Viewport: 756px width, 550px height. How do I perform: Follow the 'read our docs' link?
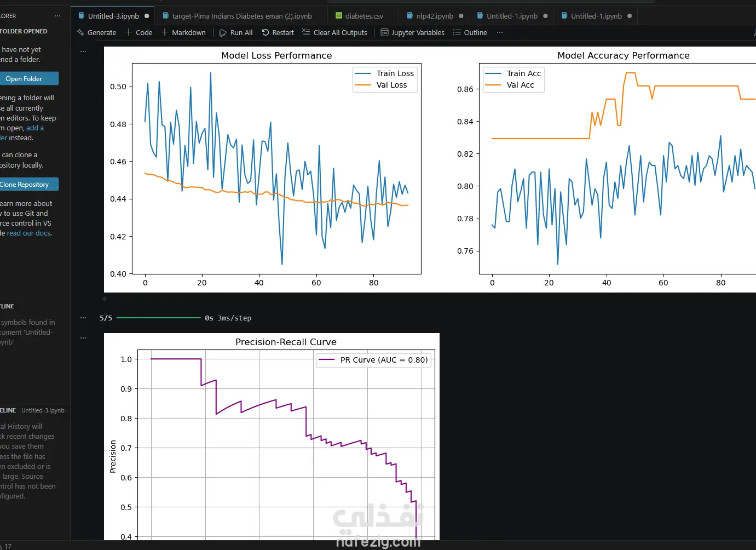pos(29,233)
